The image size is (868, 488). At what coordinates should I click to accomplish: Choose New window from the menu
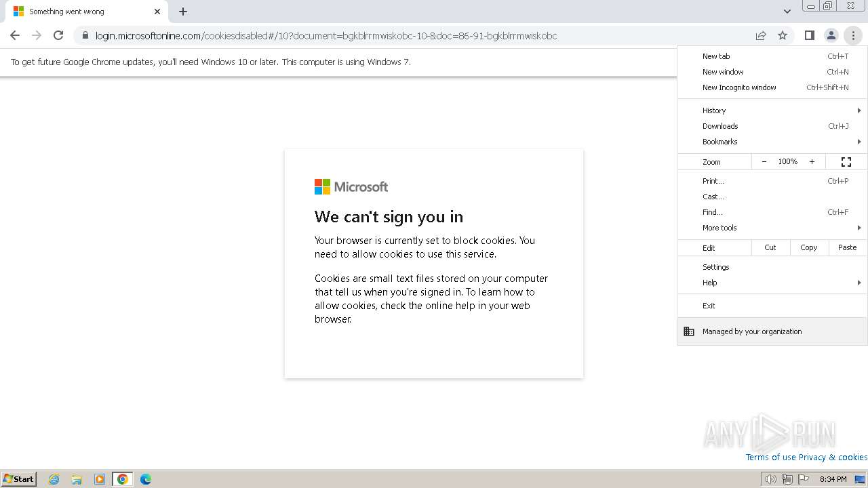click(x=772, y=72)
